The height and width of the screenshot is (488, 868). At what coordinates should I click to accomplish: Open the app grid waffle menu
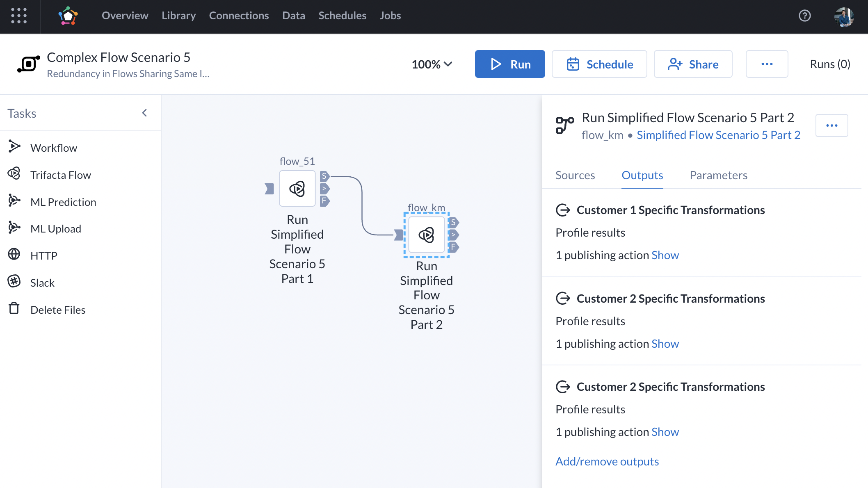pyautogui.click(x=19, y=16)
